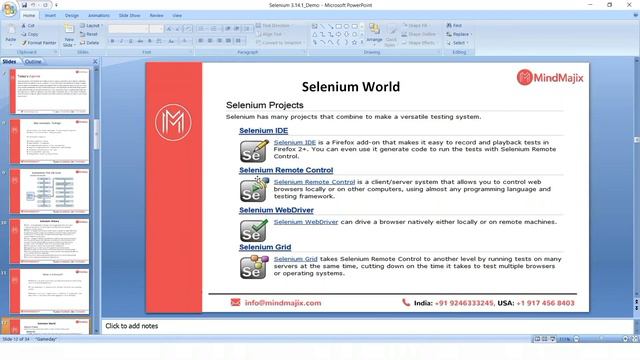Viewport: 640px width, 360px height.
Task: Open the Shape Outline options
Action: [419, 34]
